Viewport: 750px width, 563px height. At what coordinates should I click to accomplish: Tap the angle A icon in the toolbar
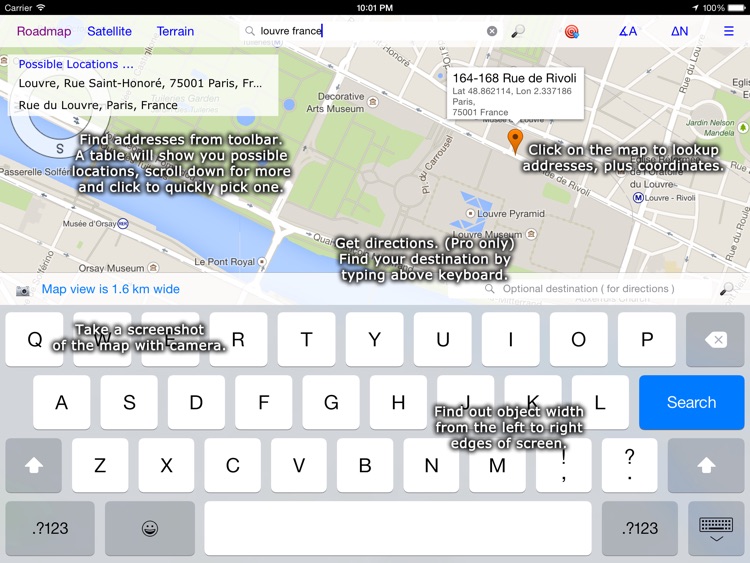(x=628, y=32)
